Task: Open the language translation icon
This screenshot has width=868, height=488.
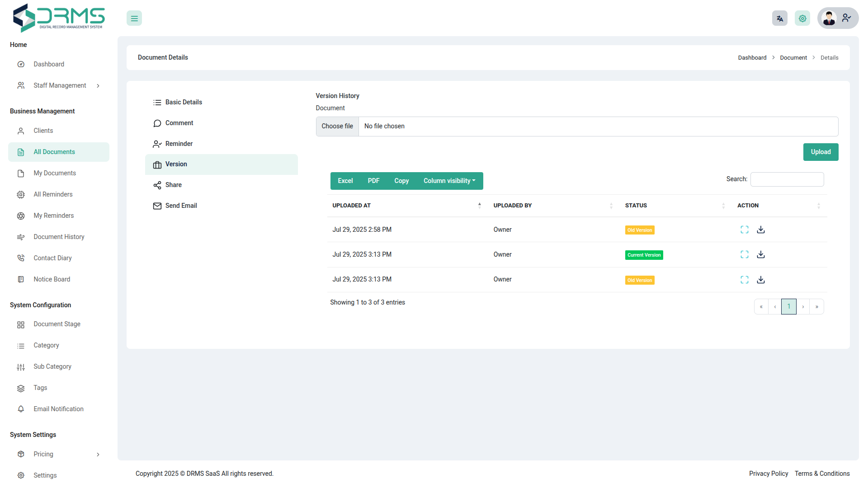Action: (x=779, y=19)
